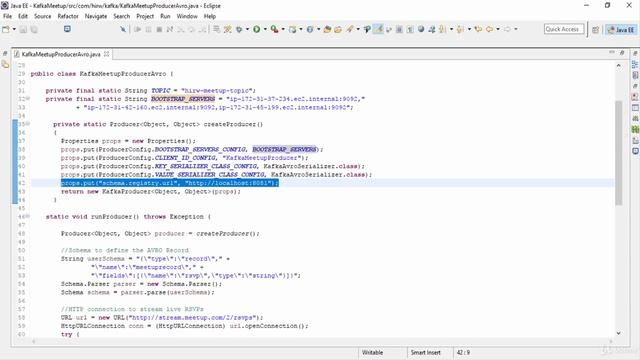Screen dimensions: 640x360
Task: Click the Save toolbar icon
Action: click(x=23, y=29)
